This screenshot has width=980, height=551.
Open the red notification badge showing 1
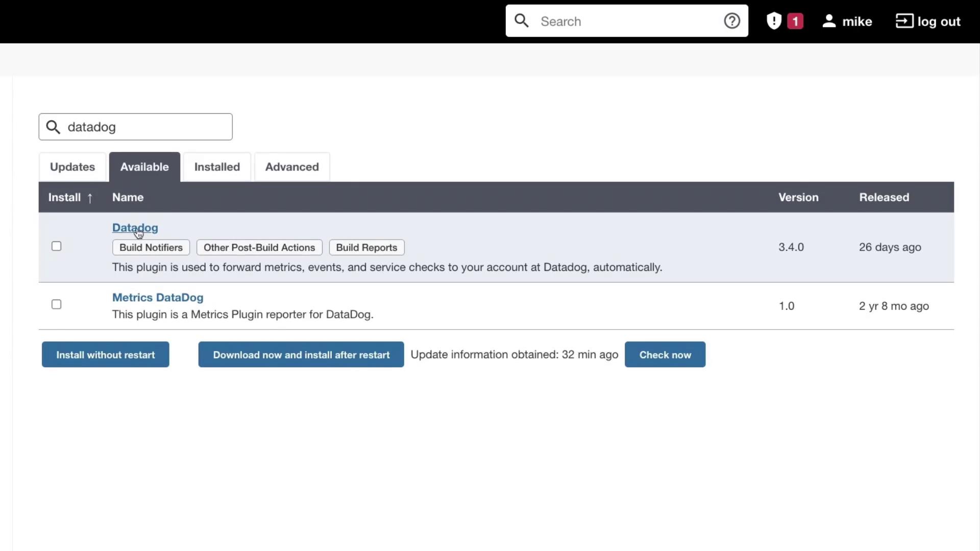click(x=795, y=21)
